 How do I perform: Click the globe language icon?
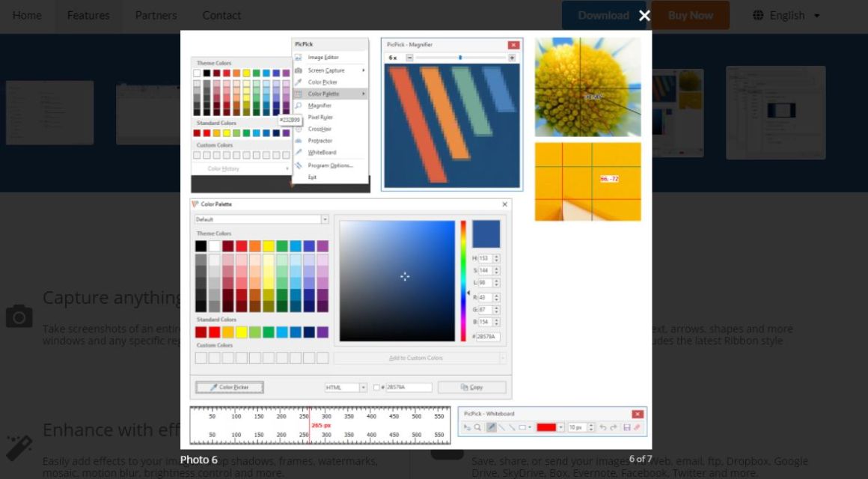758,16
